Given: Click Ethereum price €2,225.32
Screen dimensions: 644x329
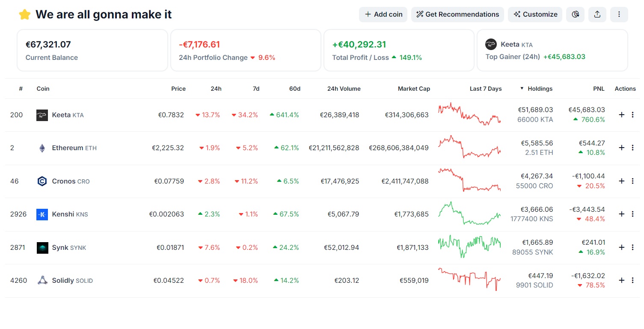Looking at the screenshot, I should (x=168, y=148).
